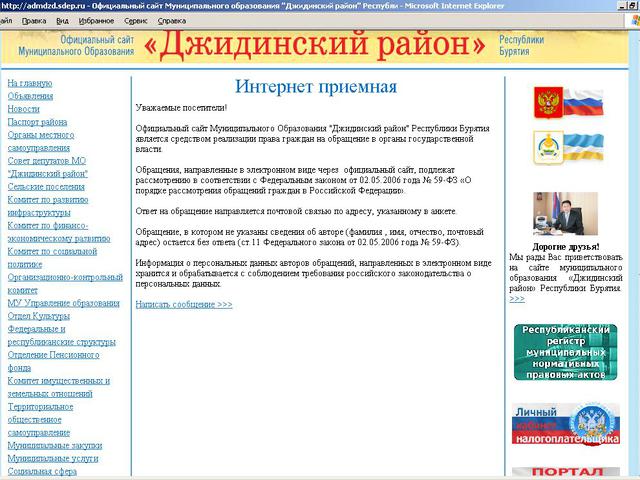Click the «Джидинский район» header title
Screen dimensions: 640x480
pyautogui.click(x=314, y=45)
